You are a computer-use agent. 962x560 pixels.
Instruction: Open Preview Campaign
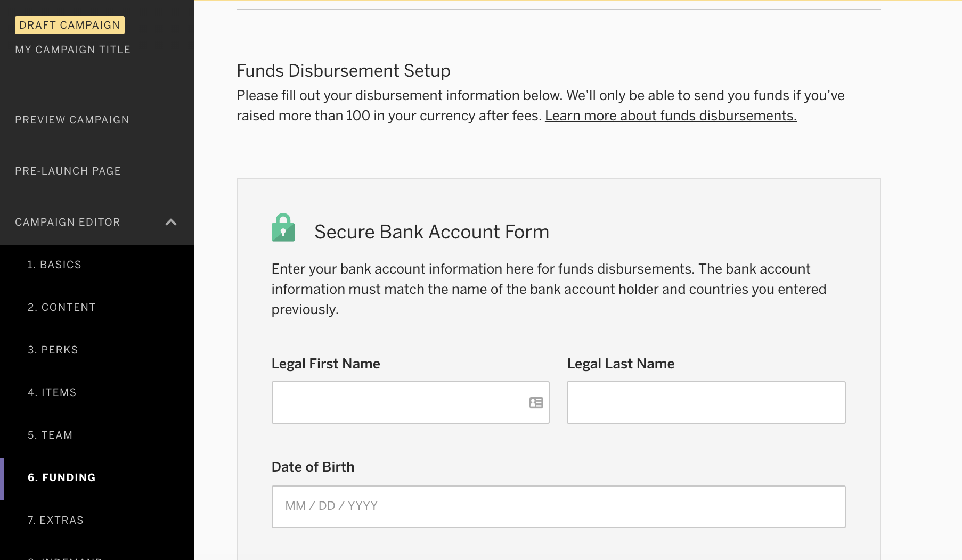click(72, 120)
